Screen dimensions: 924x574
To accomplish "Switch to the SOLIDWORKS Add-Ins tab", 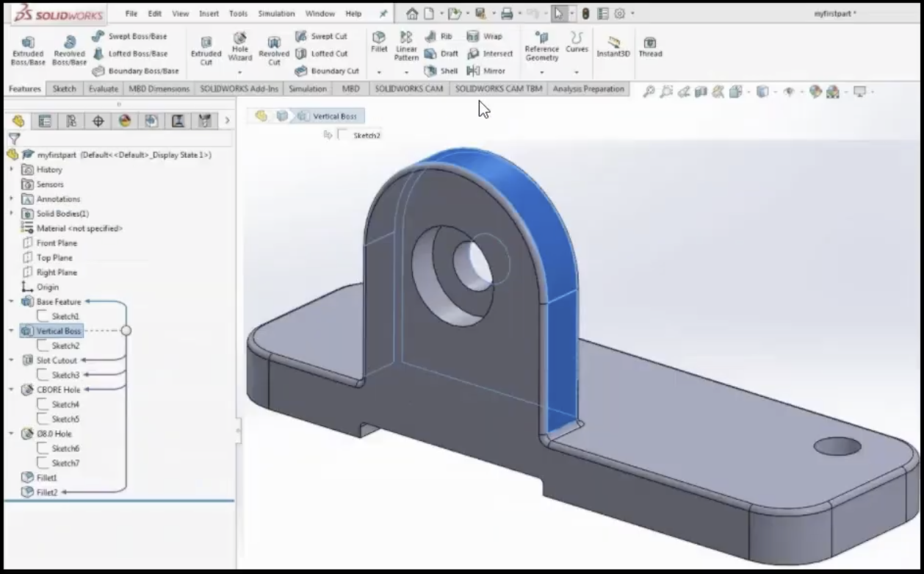I will (x=239, y=89).
